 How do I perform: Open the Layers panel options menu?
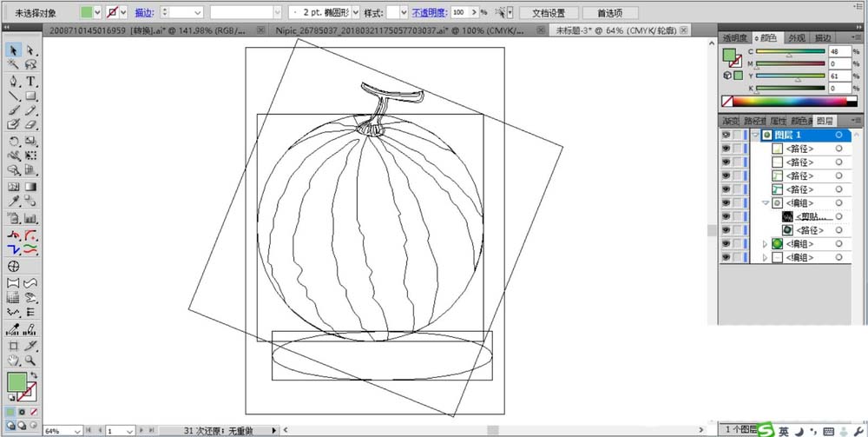click(858, 120)
